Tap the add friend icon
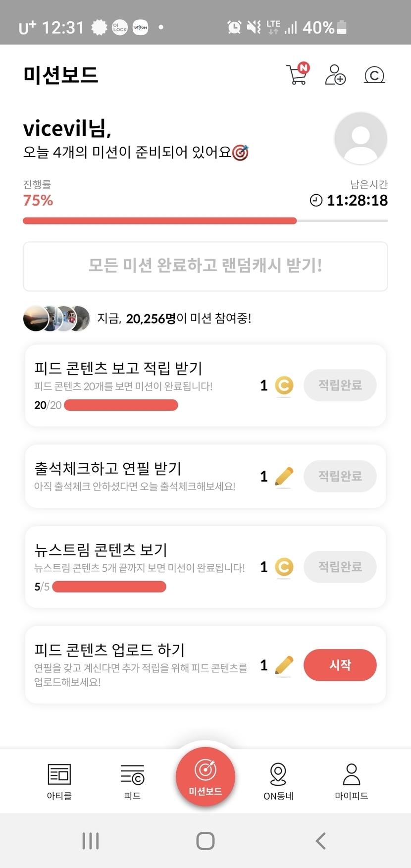Image resolution: width=411 pixels, height=868 pixels. pos(335,75)
